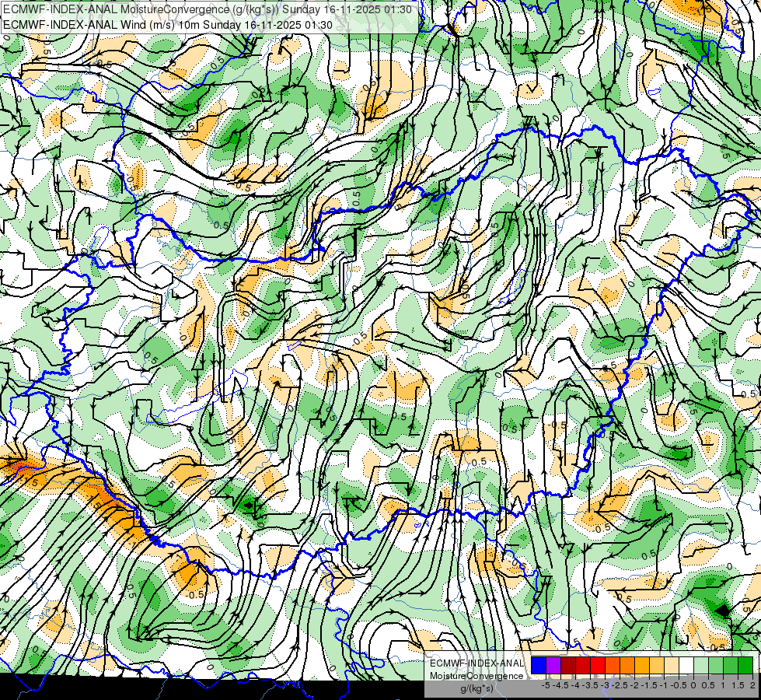The width and height of the screenshot is (761, 700).
Task: Click MoistureConvergence label in the legend box
Action: point(476,676)
